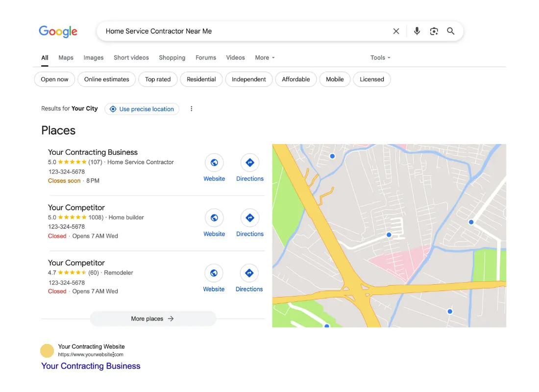Click Use precise location button
The image size is (539, 392).
(x=142, y=109)
